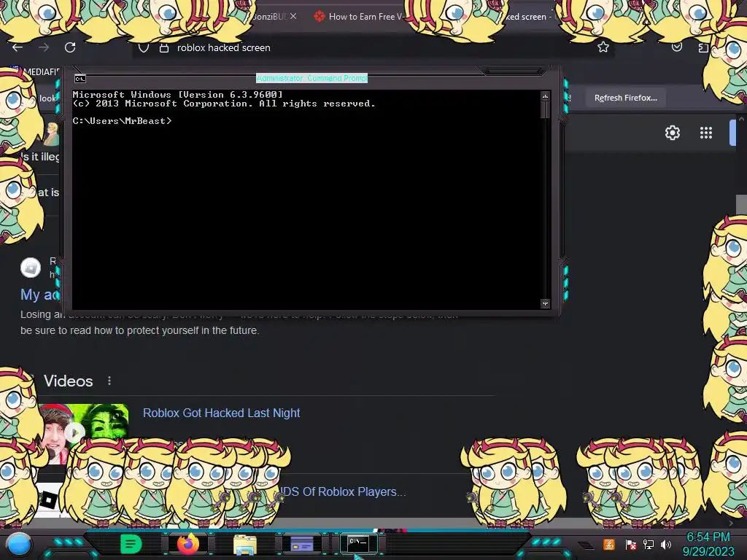
Task: Click the Microsoft Windows version line
Action: [178, 95]
